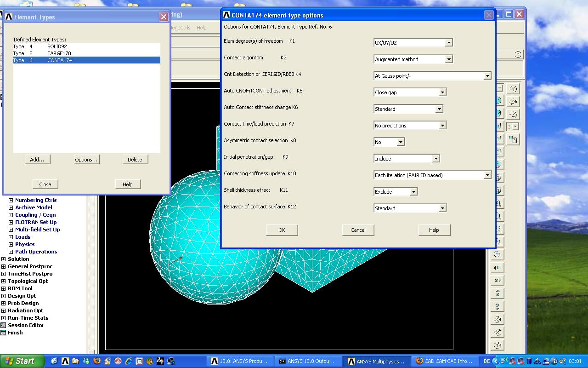
Task: Click the double-chevron collapse icon at window's right edge
Action: coord(518,54)
